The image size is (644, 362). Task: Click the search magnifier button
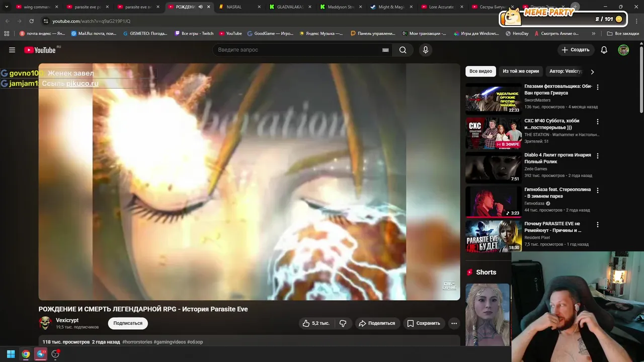[x=403, y=50]
